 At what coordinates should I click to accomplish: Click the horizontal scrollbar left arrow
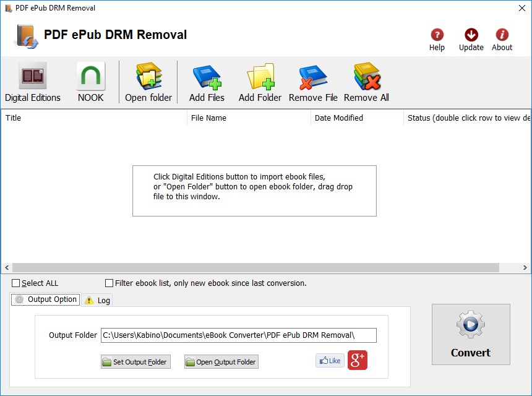tap(7, 267)
